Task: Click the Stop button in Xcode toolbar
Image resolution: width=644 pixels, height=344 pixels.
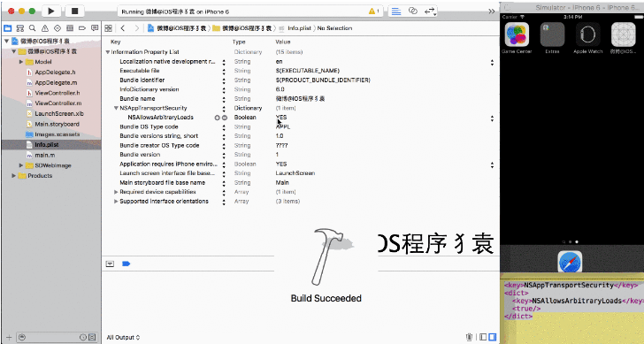Action: pyautogui.click(x=74, y=11)
